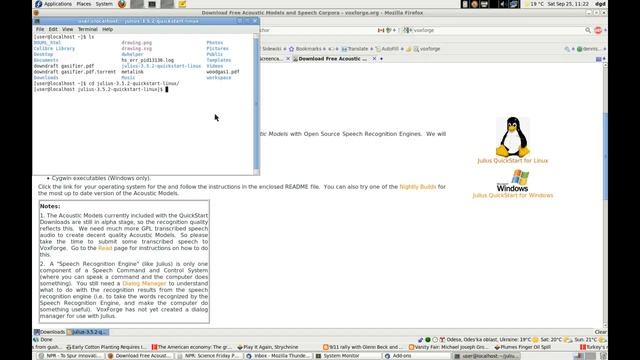Open a new tab with plus button
Screen dimensions: 640x360
[x=381, y=59]
